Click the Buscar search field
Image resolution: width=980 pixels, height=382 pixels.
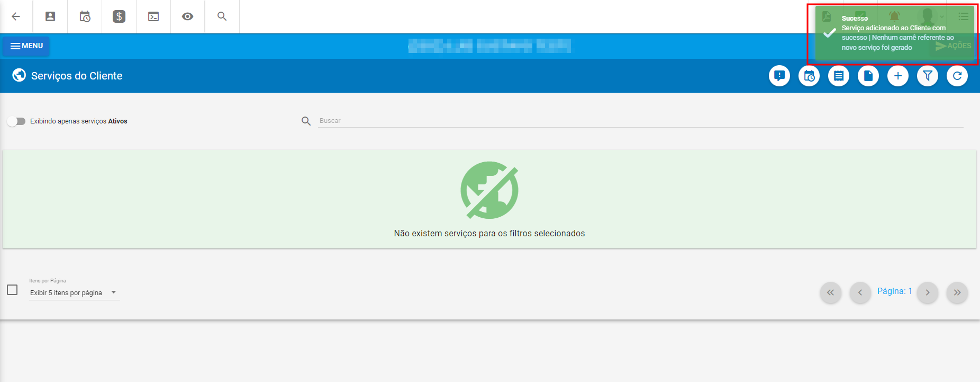coord(640,121)
